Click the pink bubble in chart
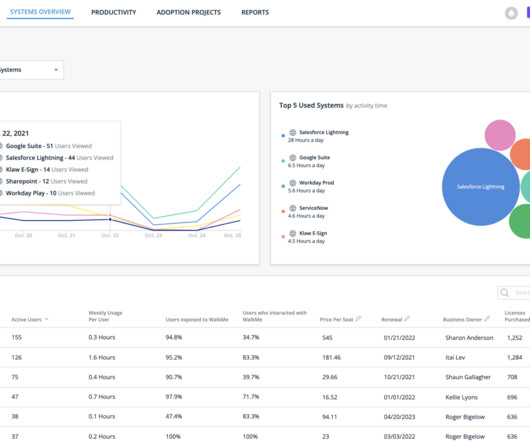This screenshot has width=530, height=442. point(500,135)
